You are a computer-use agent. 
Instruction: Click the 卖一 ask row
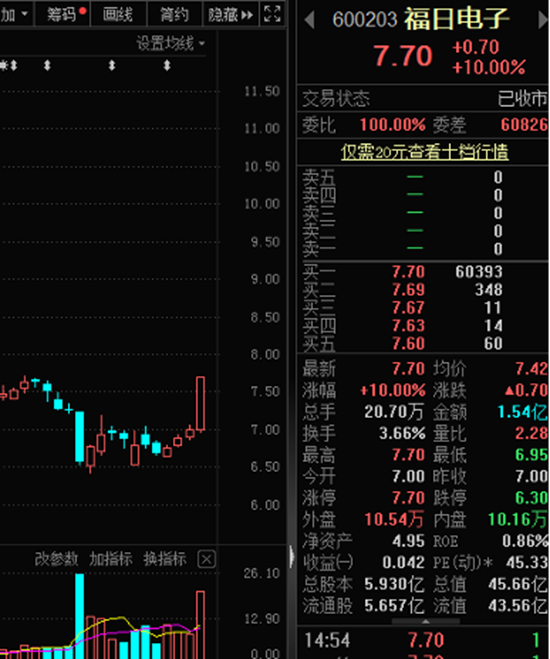[x=423, y=249]
